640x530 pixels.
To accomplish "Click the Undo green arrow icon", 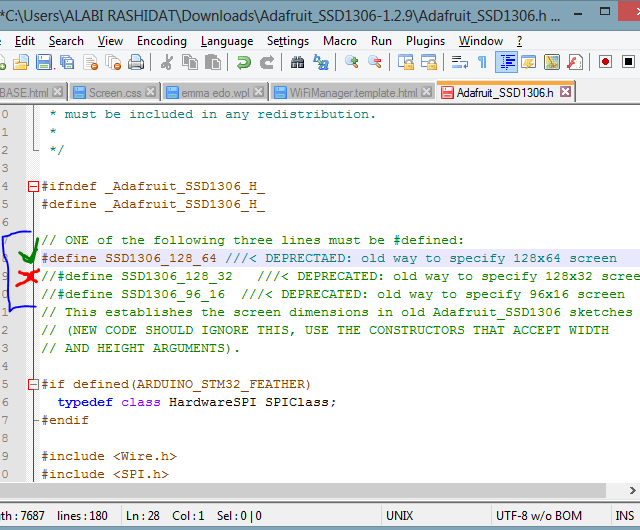I will coord(243,62).
